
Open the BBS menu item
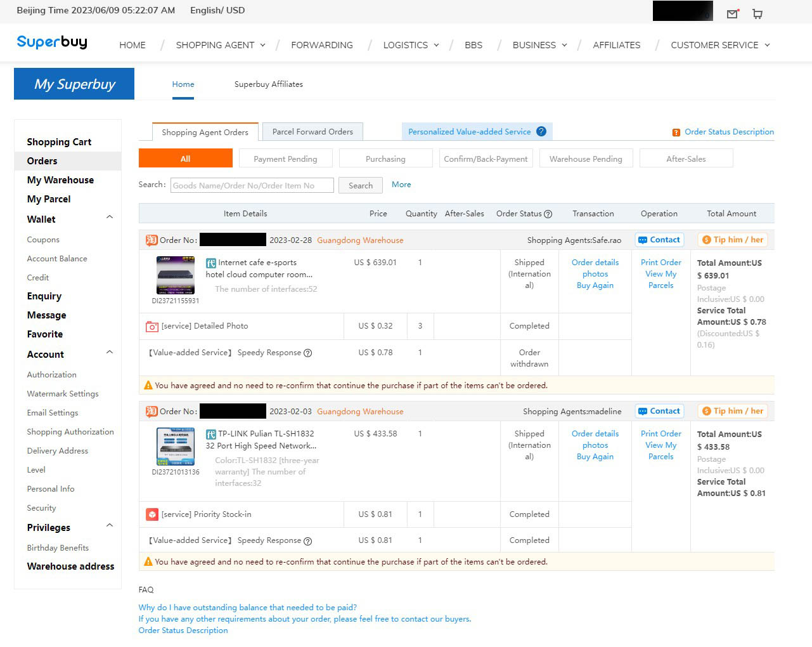tap(474, 45)
